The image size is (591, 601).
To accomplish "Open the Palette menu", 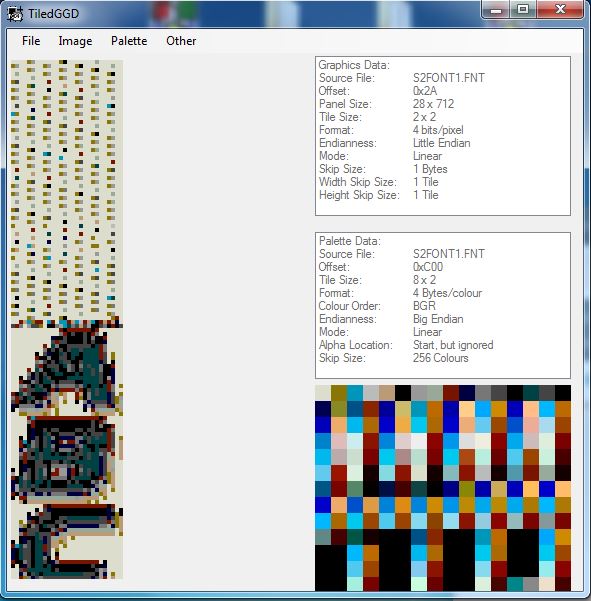I will (129, 41).
